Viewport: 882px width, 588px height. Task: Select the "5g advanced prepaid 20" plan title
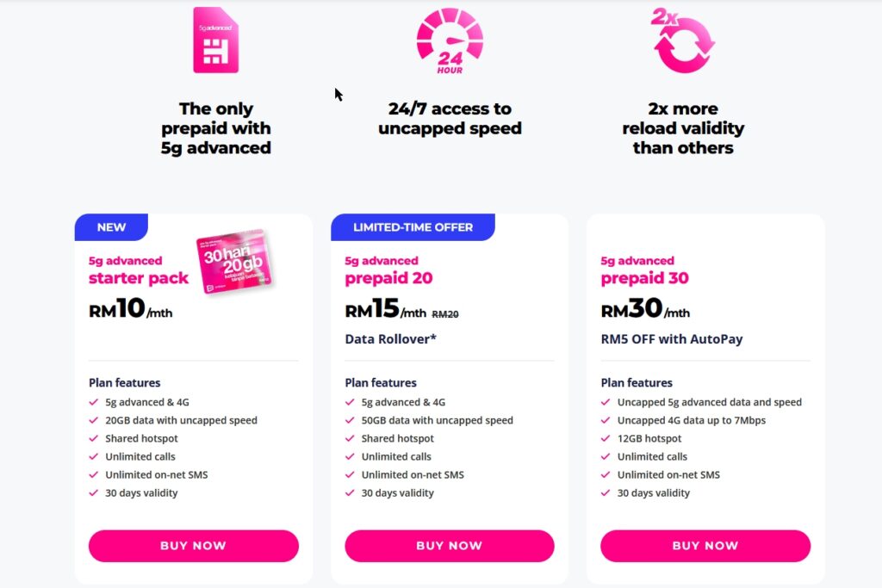point(388,269)
